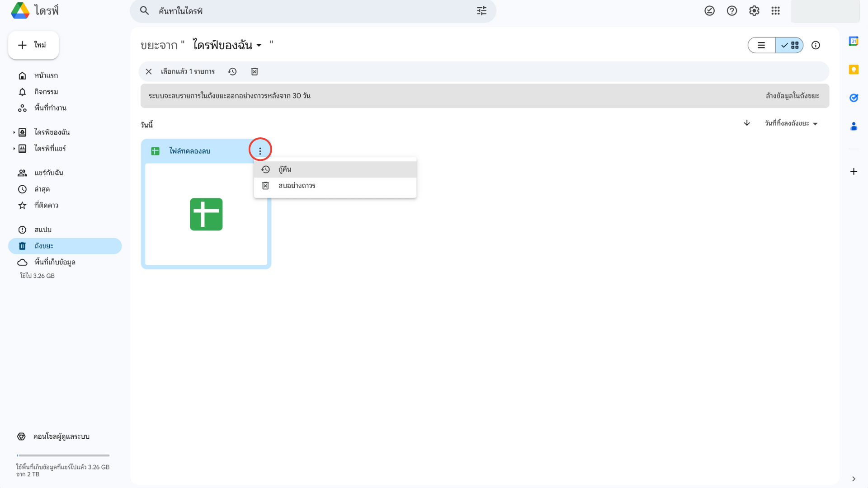Click the account avatar area
The height and width of the screenshot is (488, 868).
point(825,11)
